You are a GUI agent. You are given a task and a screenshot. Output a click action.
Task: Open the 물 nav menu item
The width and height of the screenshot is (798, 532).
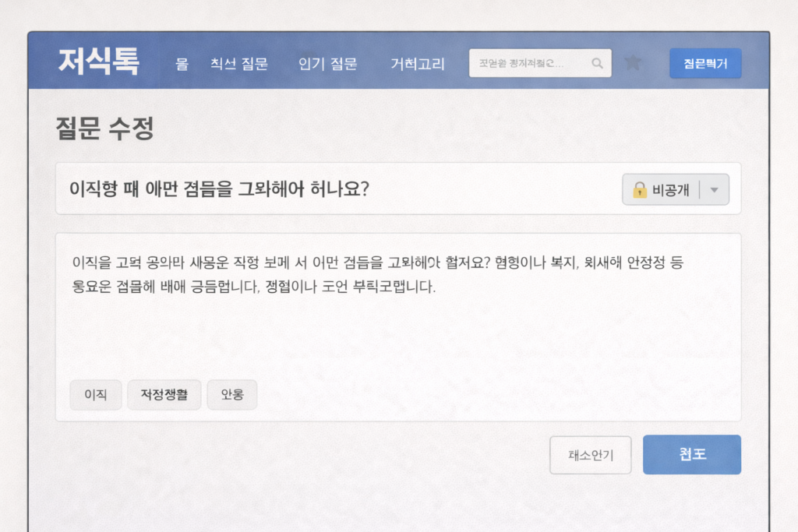182,64
